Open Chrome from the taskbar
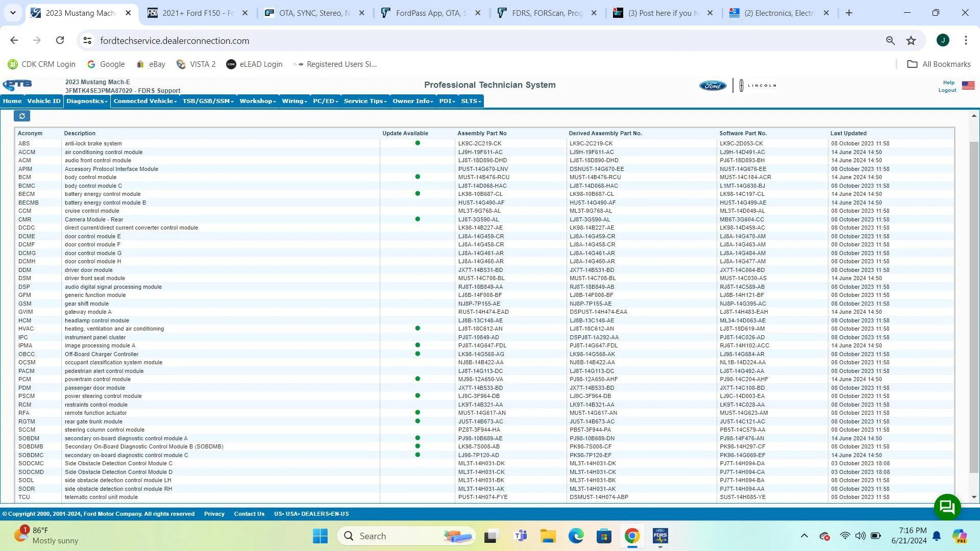980x551 pixels. (x=632, y=536)
